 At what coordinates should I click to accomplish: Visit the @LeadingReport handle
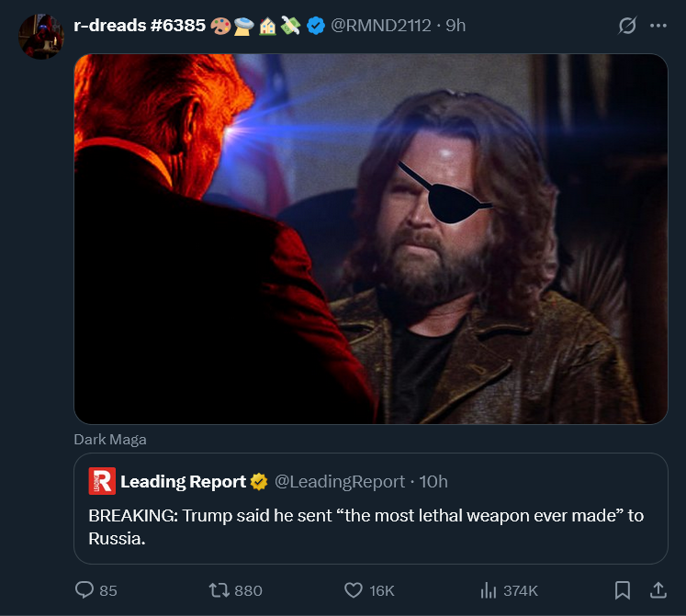[340, 481]
